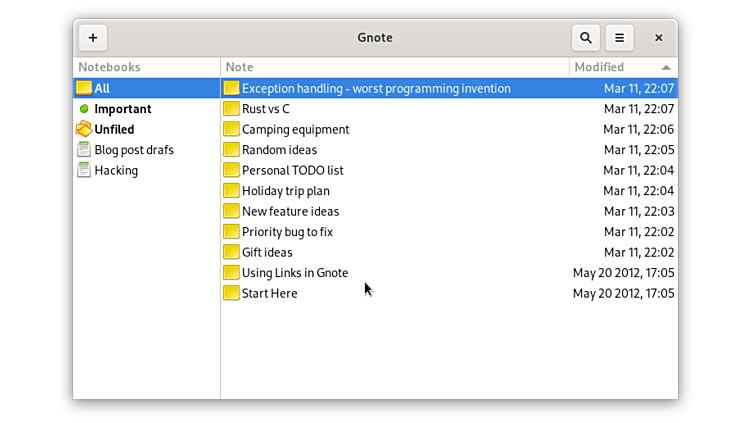Sort notes by Modified column header
The image size is (752, 423).
point(599,67)
